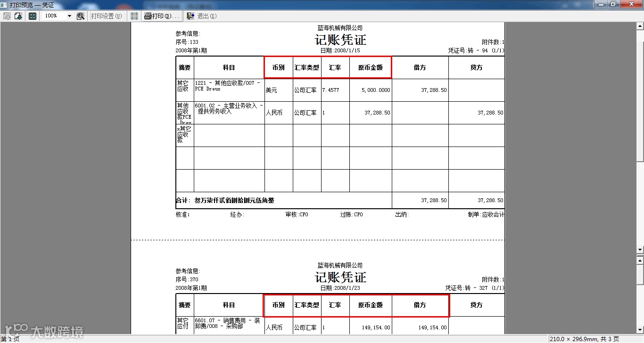Switch to multi-page grid view
The height and width of the screenshot is (343, 644).
click(x=33, y=16)
